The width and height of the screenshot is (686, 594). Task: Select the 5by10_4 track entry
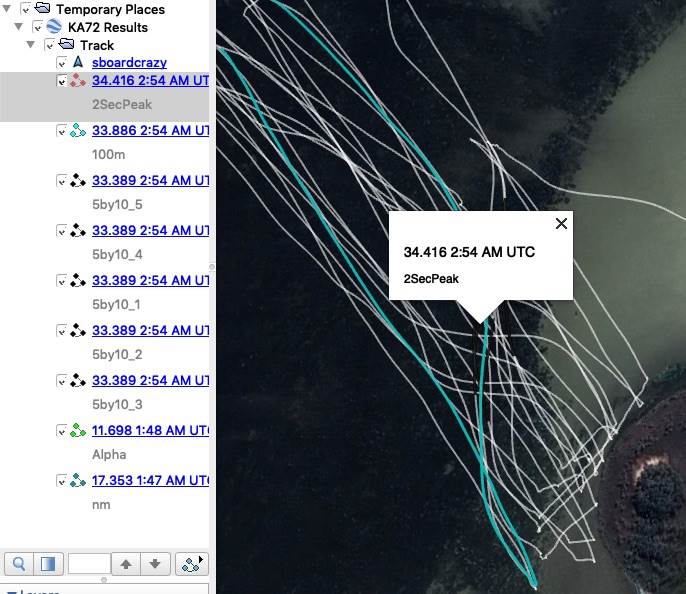pyautogui.click(x=150, y=231)
